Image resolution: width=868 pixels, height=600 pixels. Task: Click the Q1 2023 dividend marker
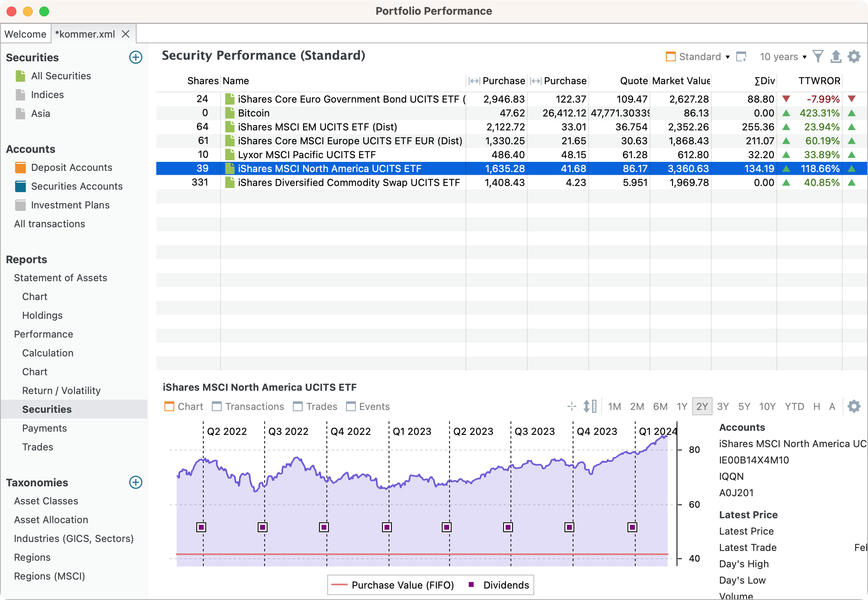(387, 527)
